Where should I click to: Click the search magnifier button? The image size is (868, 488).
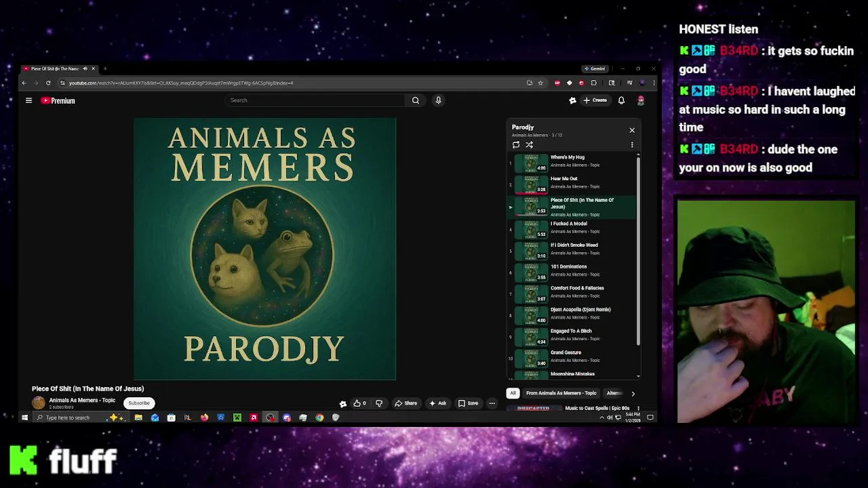click(416, 100)
